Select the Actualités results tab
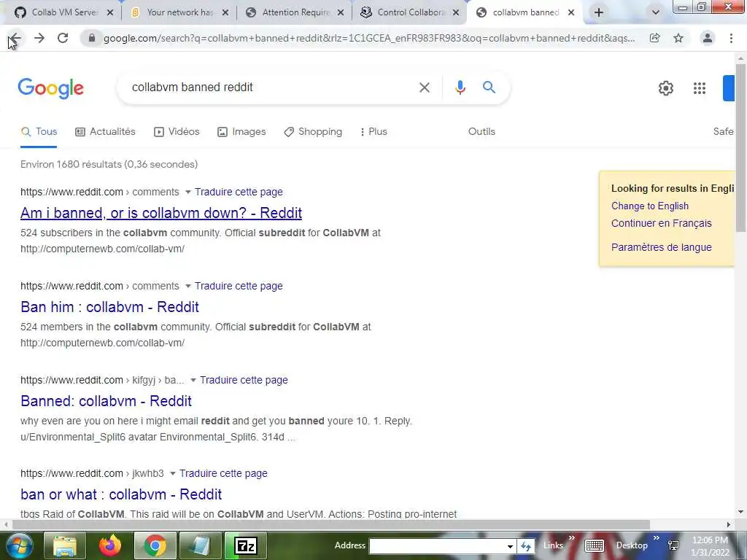Viewport: 747px width, 560px height. point(105,132)
